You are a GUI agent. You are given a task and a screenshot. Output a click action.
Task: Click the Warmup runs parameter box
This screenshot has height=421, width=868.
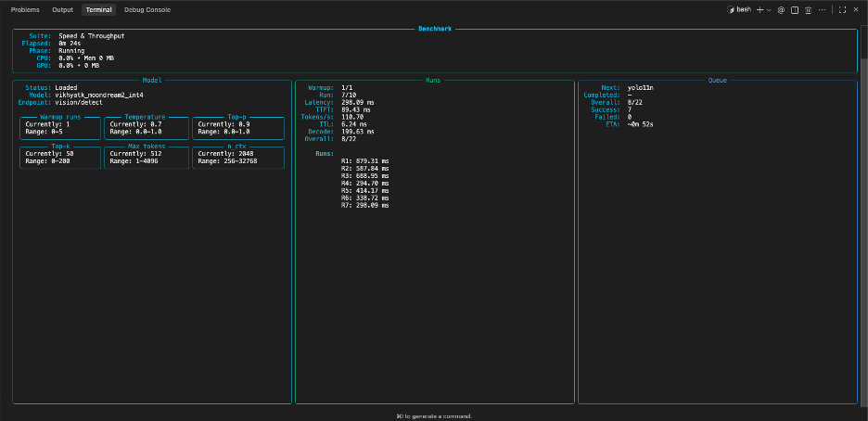coord(59,127)
